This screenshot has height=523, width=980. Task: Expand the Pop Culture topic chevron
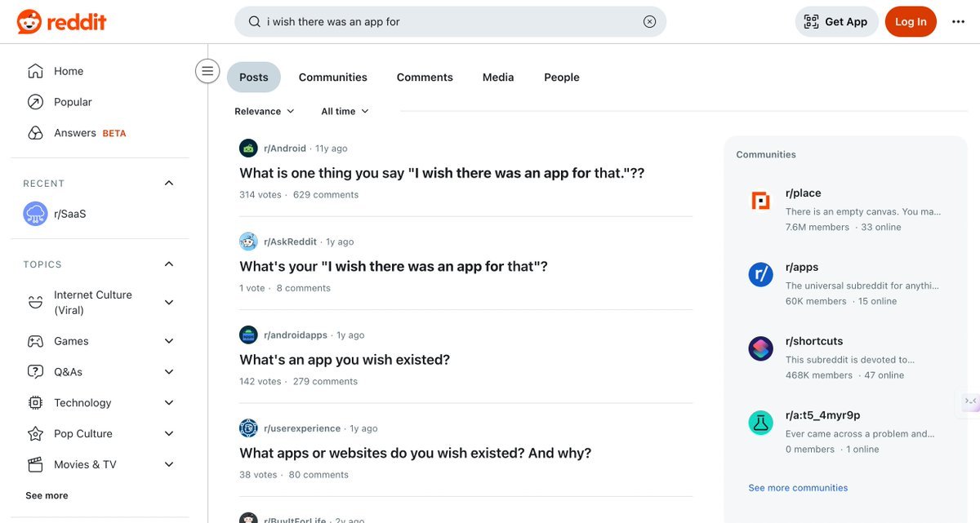169,434
